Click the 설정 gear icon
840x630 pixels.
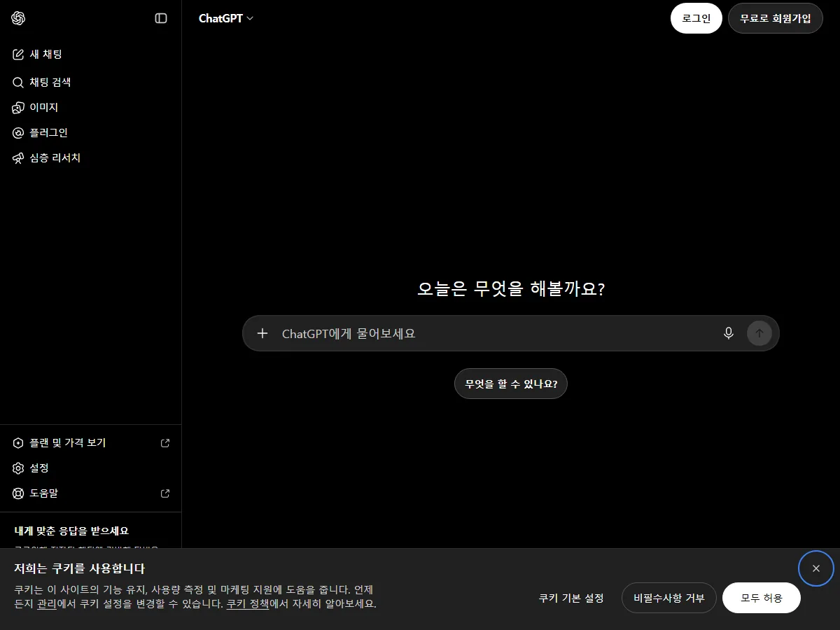point(18,468)
